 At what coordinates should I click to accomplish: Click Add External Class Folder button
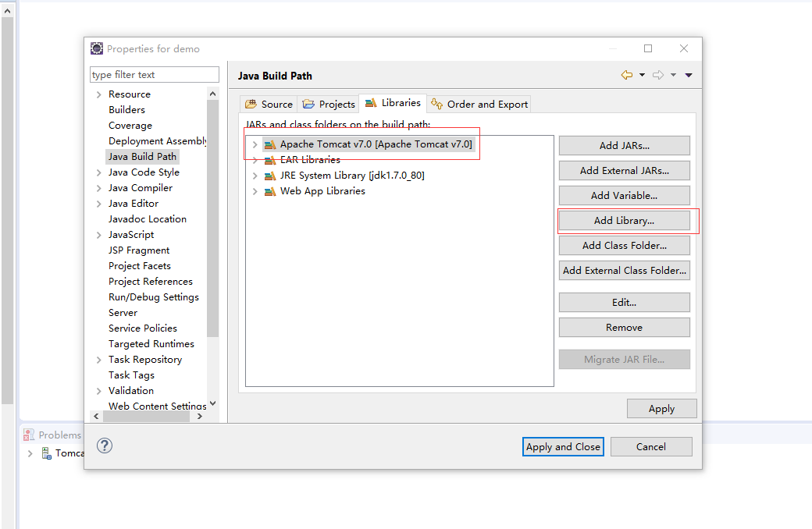(625, 270)
